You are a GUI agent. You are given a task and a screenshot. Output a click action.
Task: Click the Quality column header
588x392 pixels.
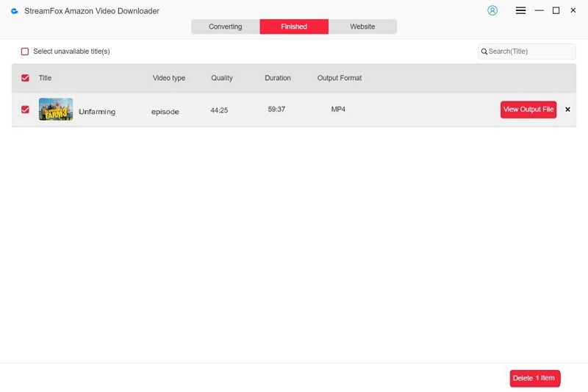(x=222, y=78)
